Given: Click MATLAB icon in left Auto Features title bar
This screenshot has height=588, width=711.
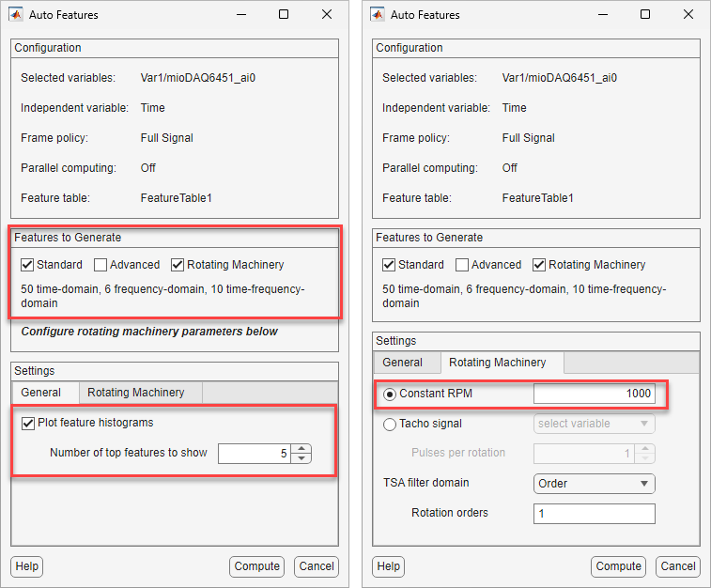Looking at the screenshot, I should tap(16, 14).
